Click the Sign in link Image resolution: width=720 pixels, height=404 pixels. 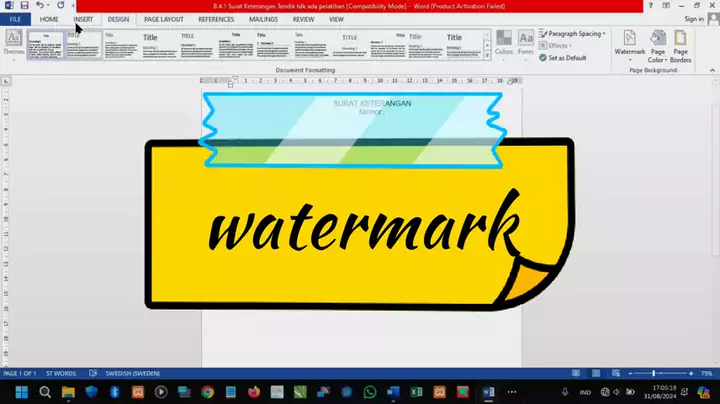[693, 19]
